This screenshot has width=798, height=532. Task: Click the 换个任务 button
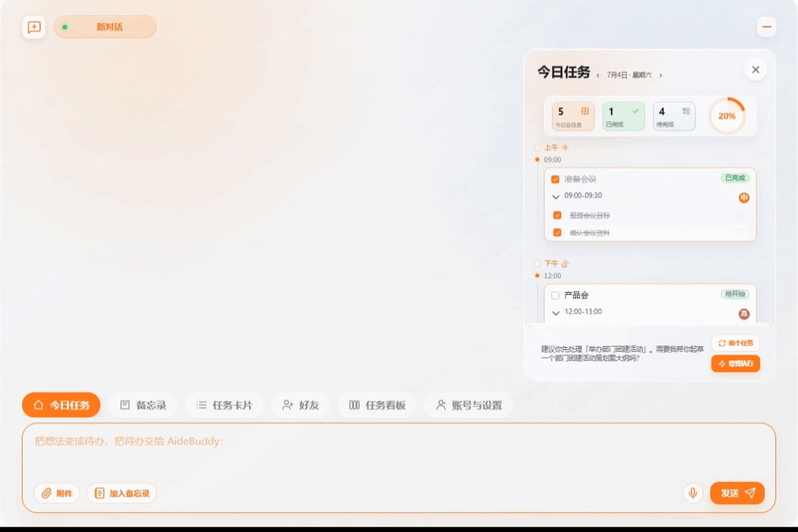[735, 343]
